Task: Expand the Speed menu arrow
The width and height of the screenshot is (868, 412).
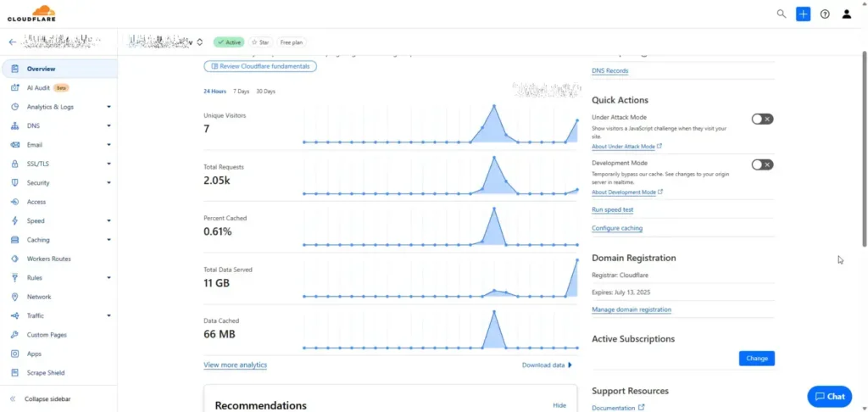Action: point(108,220)
